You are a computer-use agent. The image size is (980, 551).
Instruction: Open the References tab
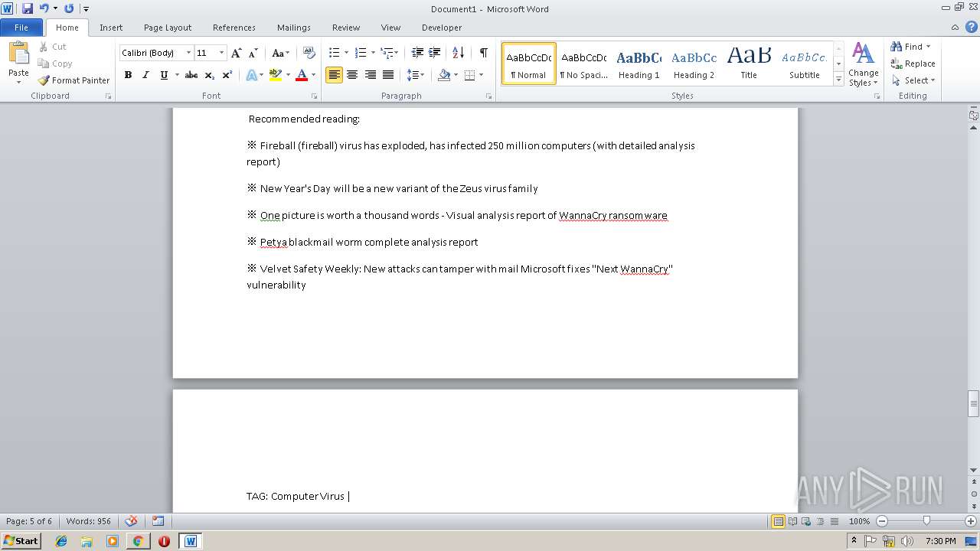234,28
